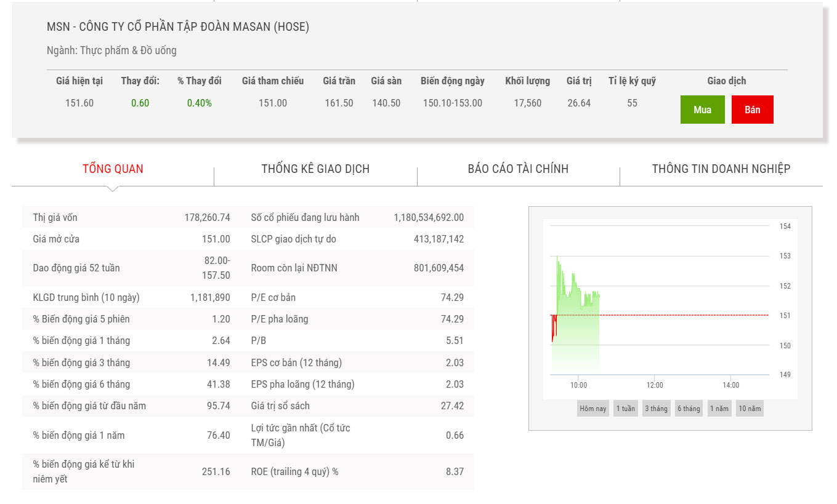The height and width of the screenshot is (504, 837).
Task: Click the Ngành Thực phẩm & Đồ uống text
Action: coord(111,50)
